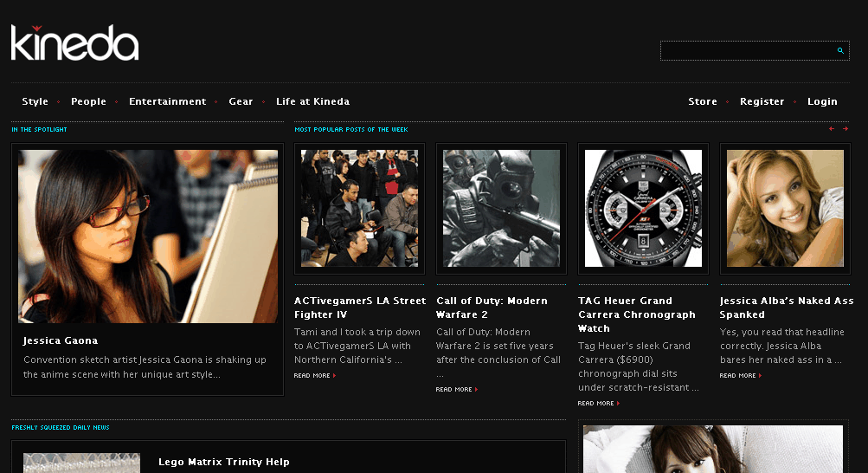Click 'Most Popular Posts of the Week' heading
This screenshot has height=473, width=868.
click(351, 130)
